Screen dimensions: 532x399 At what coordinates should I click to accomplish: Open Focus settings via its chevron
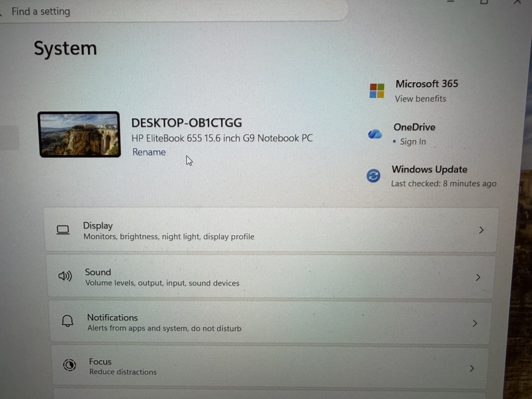pyautogui.click(x=472, y=368)
